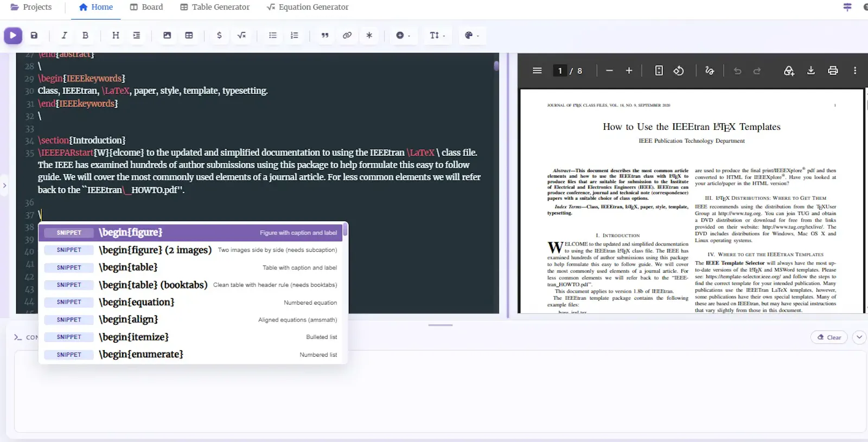Switch to the Board tab
The height and width of the screenshot is (442, 868).
point(146,7)
